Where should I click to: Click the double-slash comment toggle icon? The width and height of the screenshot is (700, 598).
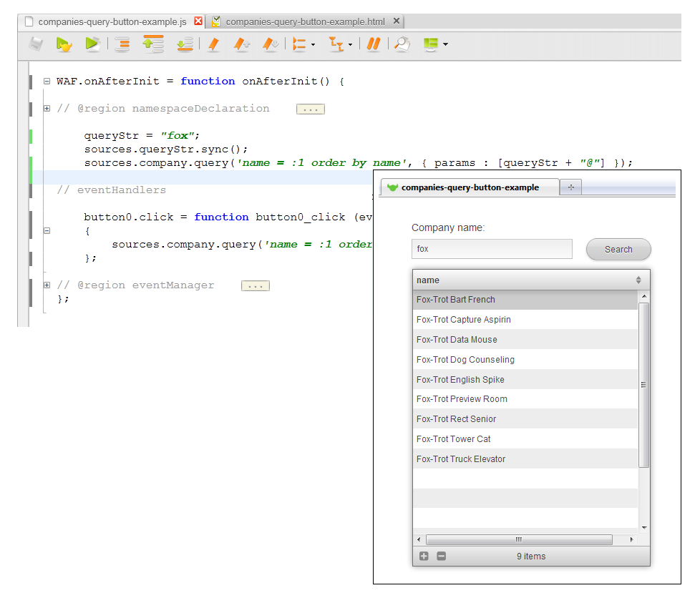tap(373, 44)
